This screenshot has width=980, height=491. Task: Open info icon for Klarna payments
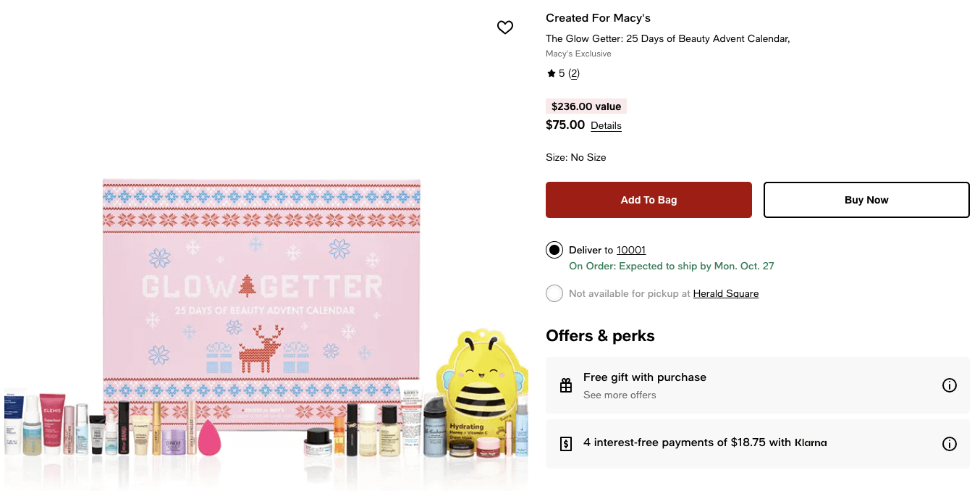click(950, 444)
